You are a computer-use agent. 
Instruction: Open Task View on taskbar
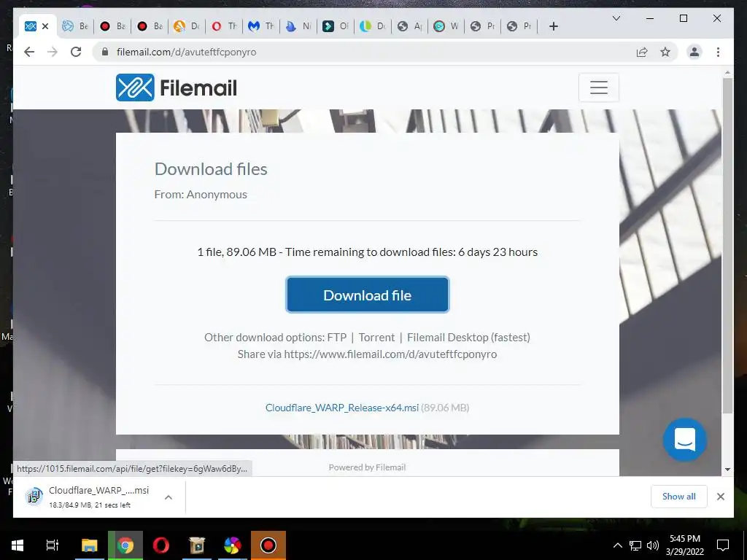click(x=53, y=545)
